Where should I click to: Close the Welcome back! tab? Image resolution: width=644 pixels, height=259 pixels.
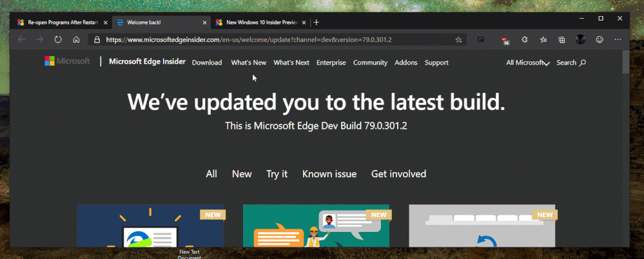click(x=204, y=23)
